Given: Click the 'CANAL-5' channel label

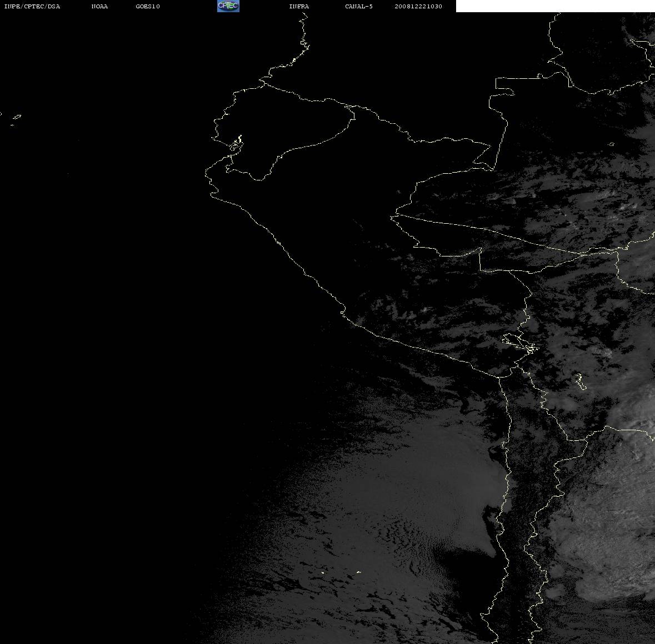Looking at the screenshot, I should point(359,6).
